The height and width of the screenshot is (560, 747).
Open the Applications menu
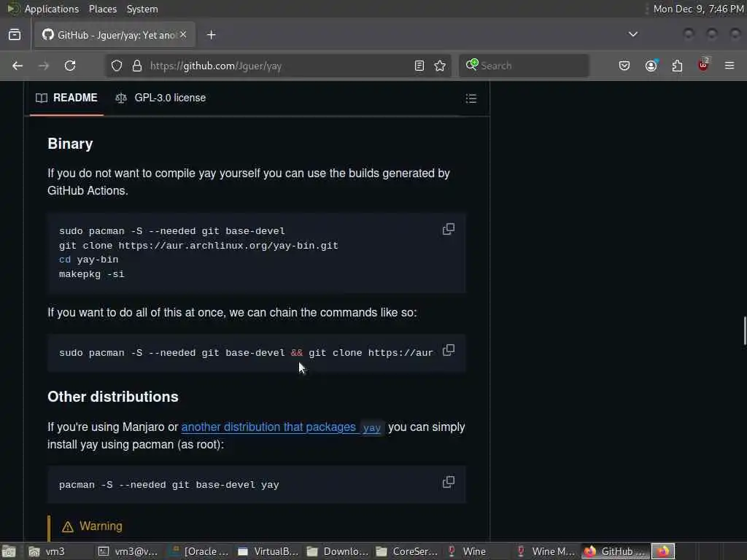pos(52,9)
